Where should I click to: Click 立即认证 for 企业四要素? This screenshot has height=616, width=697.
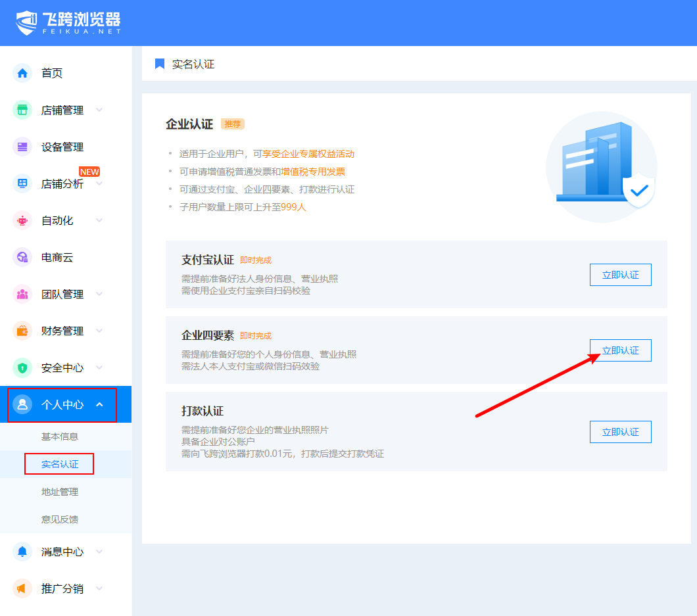620,350
